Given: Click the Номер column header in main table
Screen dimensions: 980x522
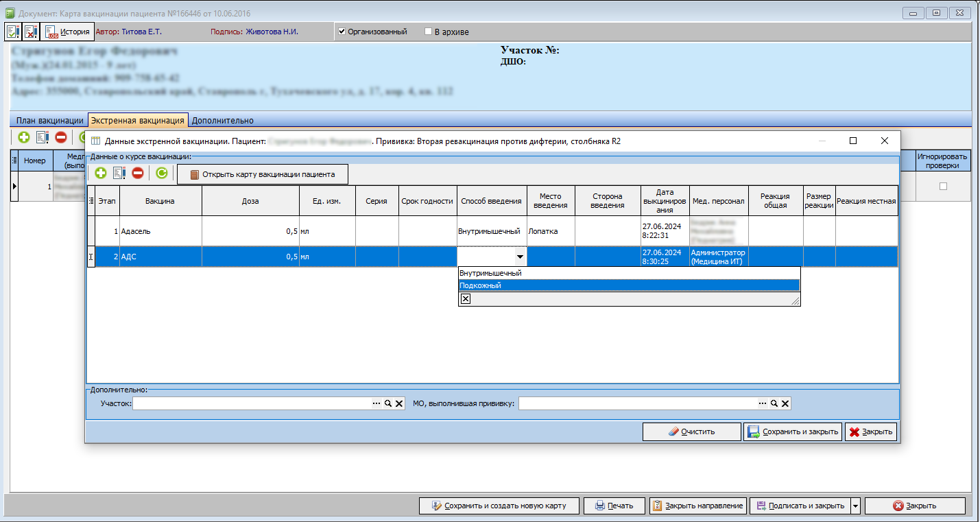Looking at the screenshot, I should pyautogui.click(x=35, y=161).
